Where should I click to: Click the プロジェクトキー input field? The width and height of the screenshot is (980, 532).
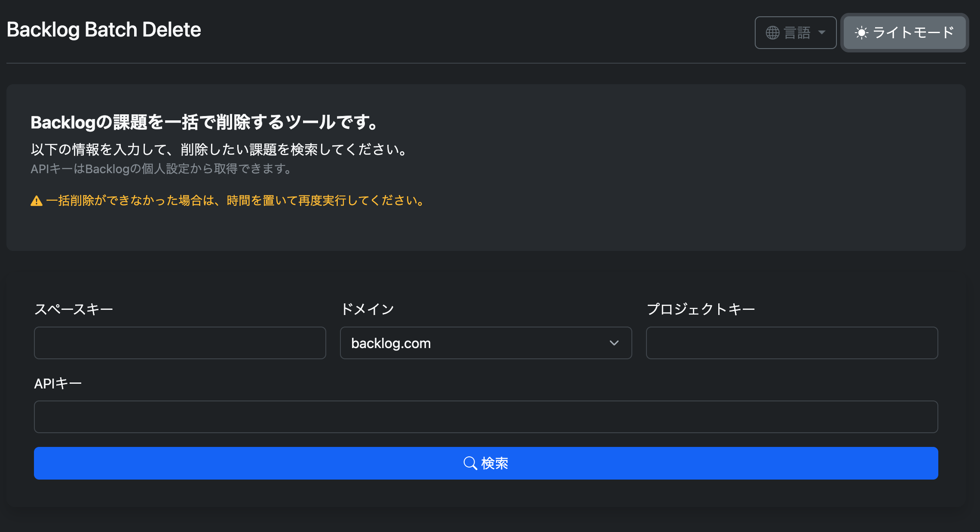792,343
